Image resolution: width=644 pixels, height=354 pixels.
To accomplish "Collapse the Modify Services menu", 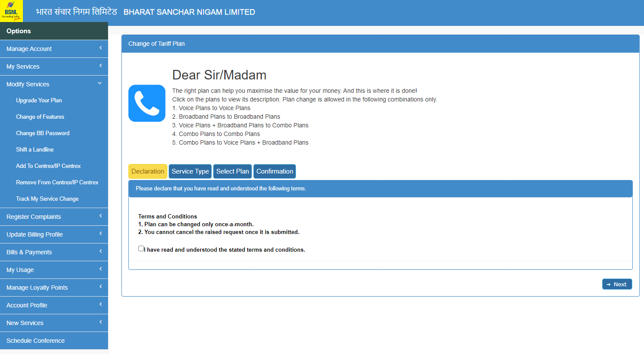I will tap(54, 84).
